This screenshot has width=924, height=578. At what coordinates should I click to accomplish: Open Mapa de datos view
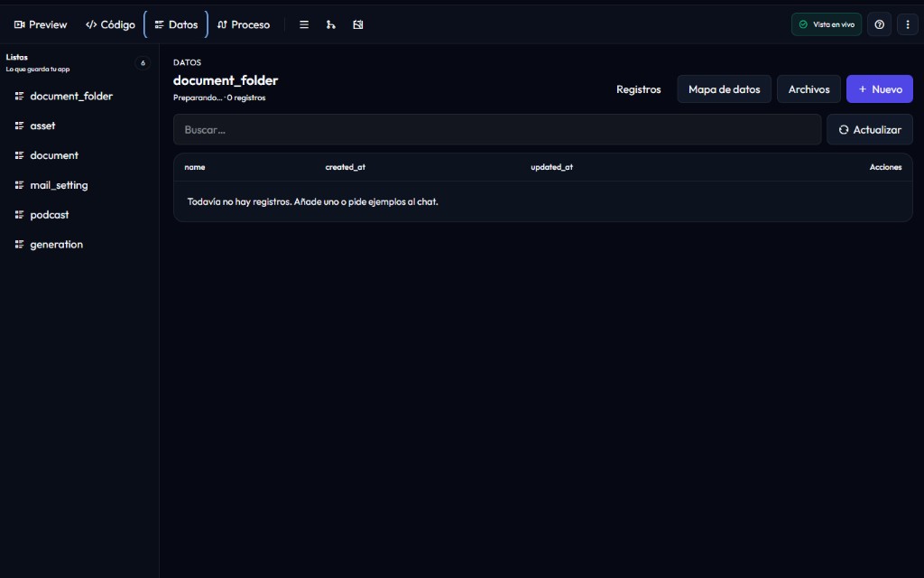724,89
